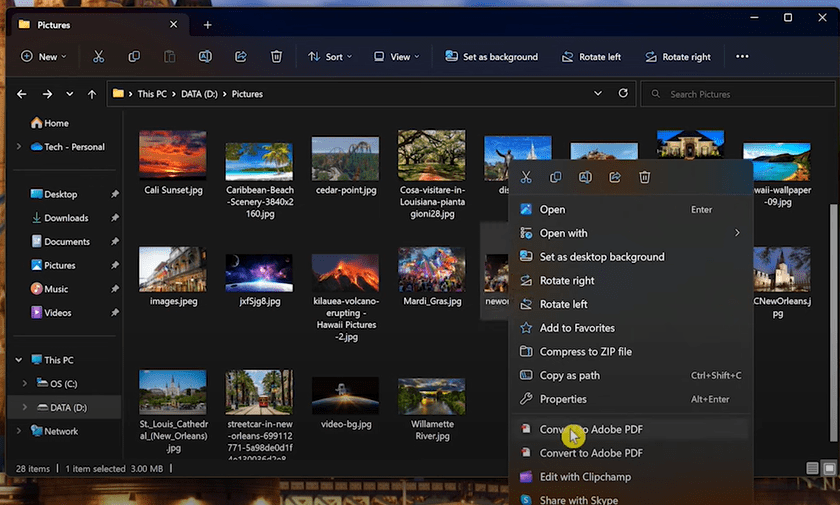The width and height of the screenshot is (840, 505).
Task: Go back with the left arrow
Action: tap(21, 94)
